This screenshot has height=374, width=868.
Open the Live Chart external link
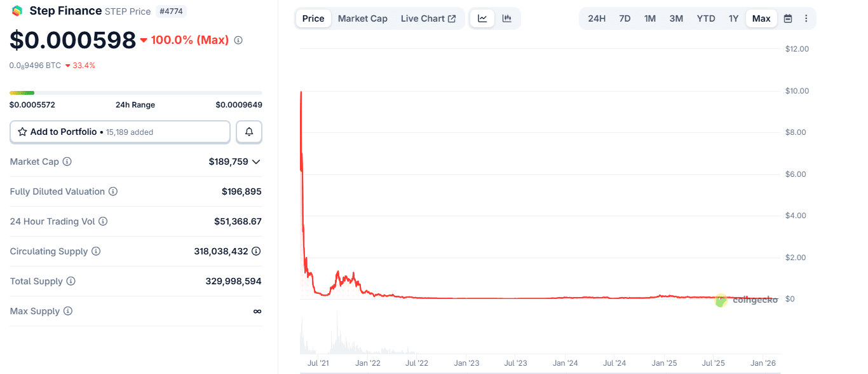[x=428, y=18]
